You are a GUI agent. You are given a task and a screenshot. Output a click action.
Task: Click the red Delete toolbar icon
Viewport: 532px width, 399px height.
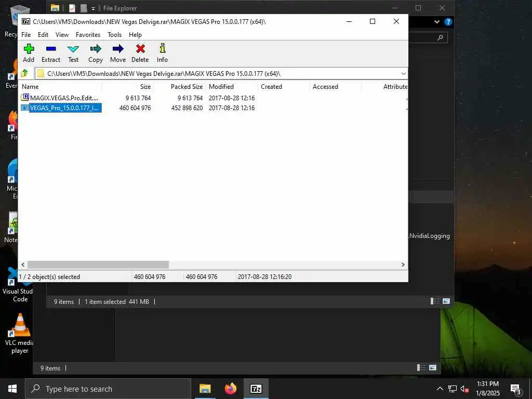click(x=140, y=54)
